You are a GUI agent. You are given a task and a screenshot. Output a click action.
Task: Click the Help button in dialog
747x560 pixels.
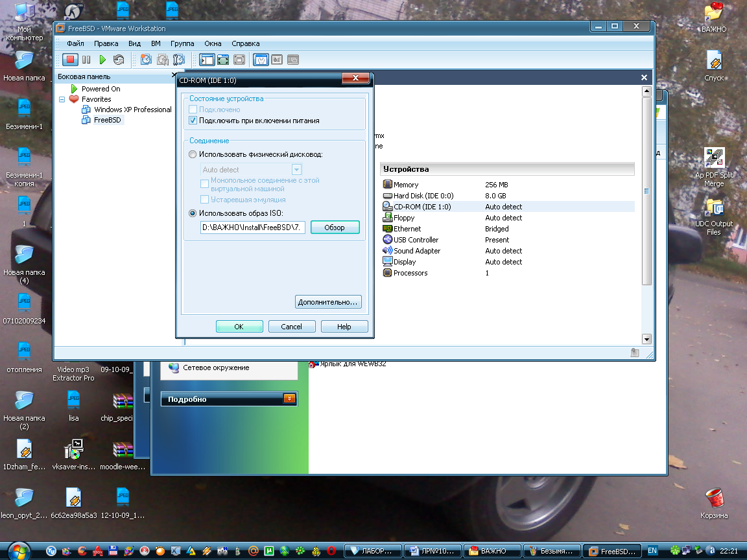344,327
